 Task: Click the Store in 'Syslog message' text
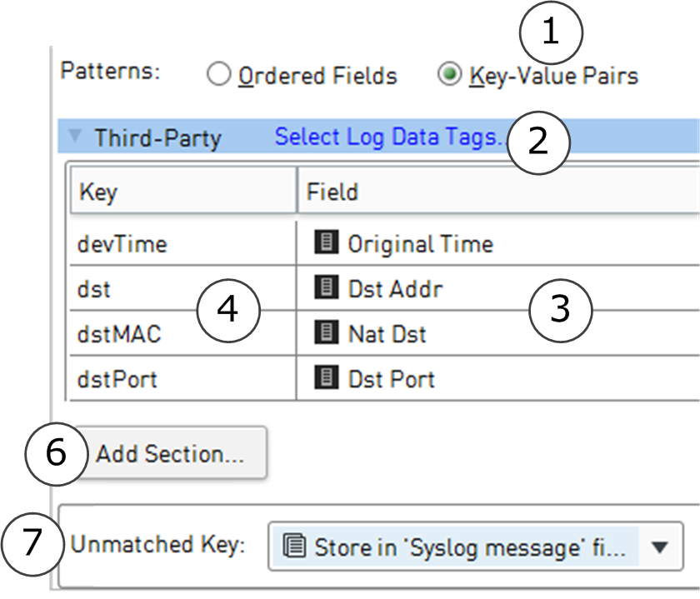[x=467, y=547]
